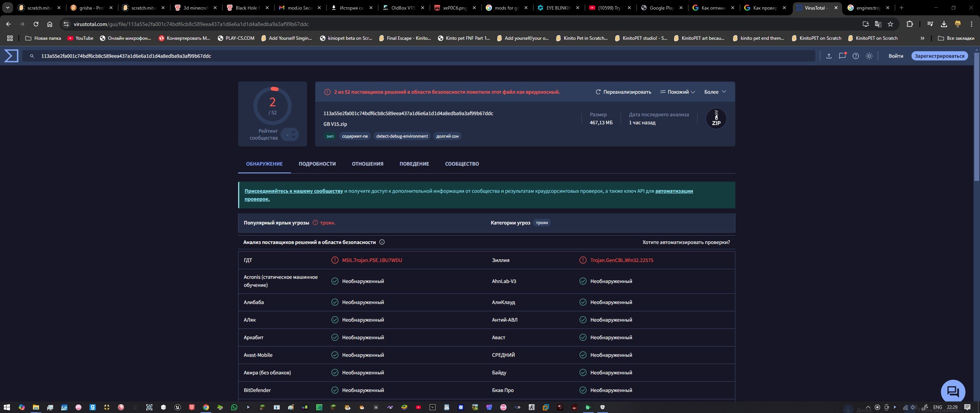The height and width of the screenshot is (413, 980).
Task: Open the notifications speech bubble icon
Action: tap(842, 56)
